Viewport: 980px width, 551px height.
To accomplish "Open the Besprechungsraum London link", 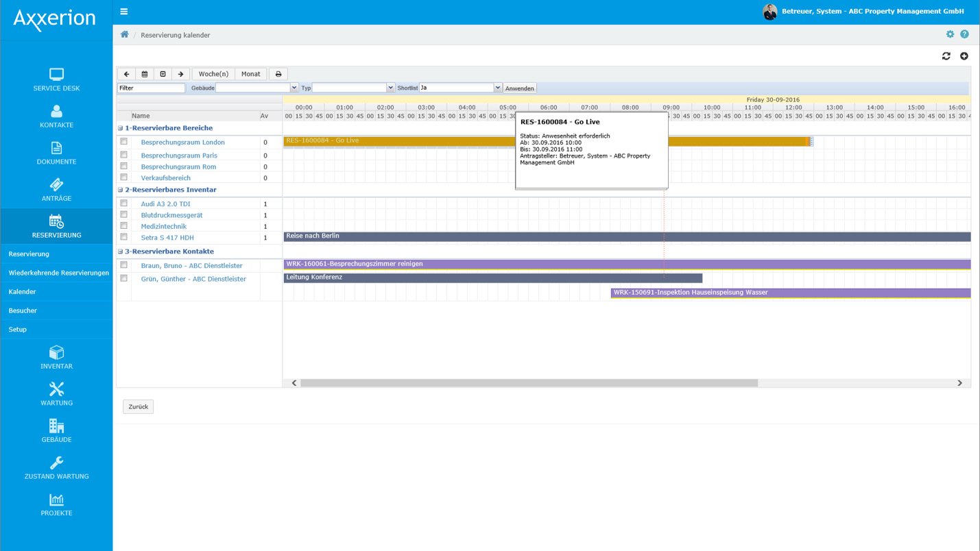I will (x=183, y=143).
